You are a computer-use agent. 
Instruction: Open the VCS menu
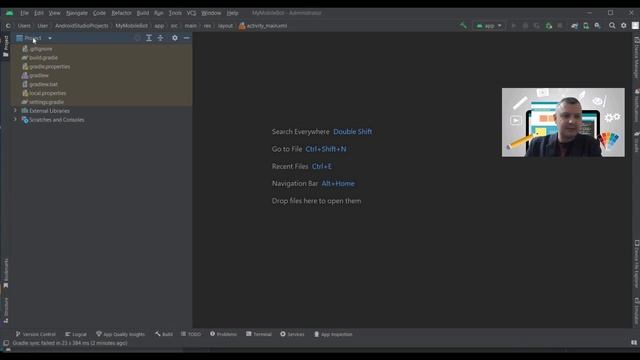pyautogui.click(x=191, y=13)
